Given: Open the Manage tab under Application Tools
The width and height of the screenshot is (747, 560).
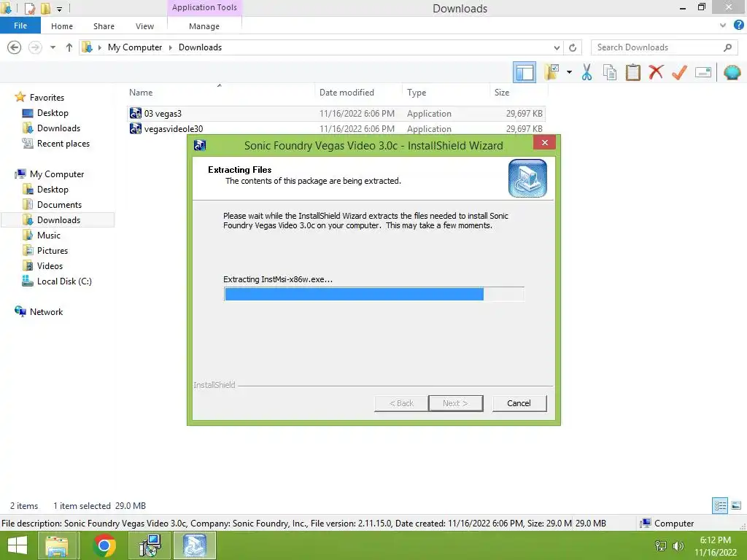Looking at the screenshot, I should (x=204, y=26).
